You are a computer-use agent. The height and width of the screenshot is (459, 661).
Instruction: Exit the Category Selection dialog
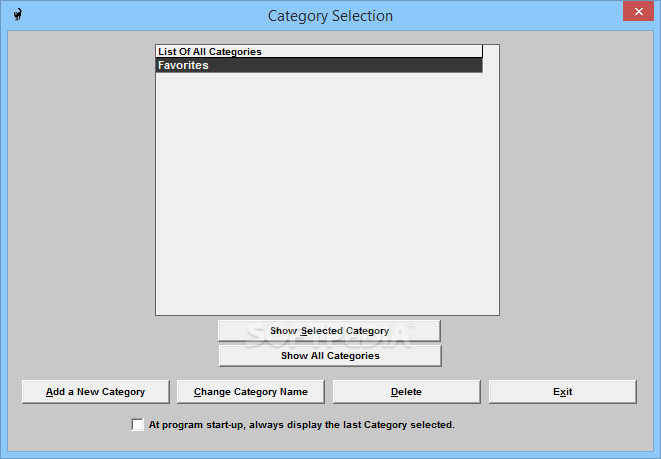point(562,392)
